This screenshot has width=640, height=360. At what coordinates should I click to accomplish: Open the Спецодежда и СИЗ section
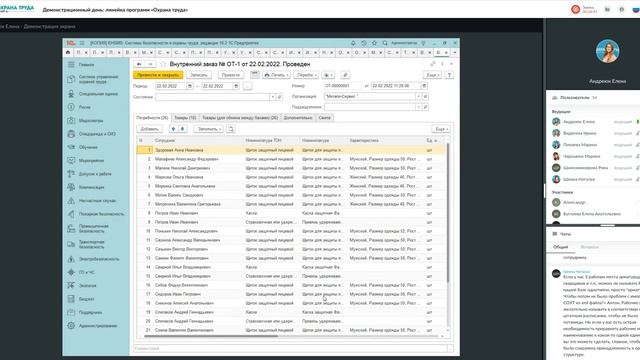click(x=97, y=134)
